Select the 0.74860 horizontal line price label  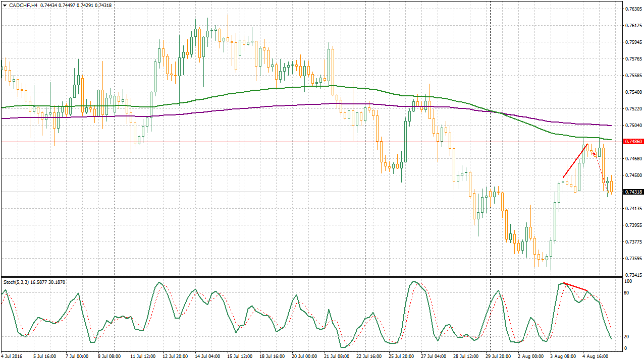[x=633, y=142]
